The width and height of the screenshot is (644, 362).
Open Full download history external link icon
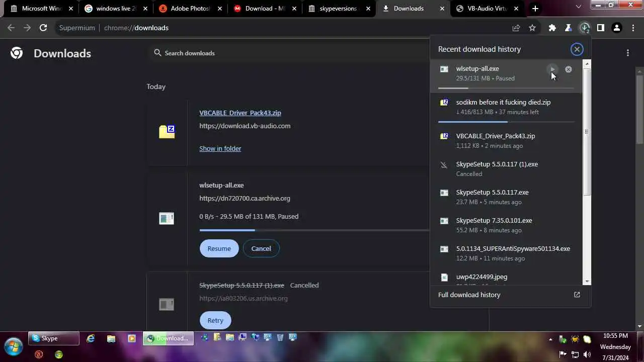click(577, 295)
